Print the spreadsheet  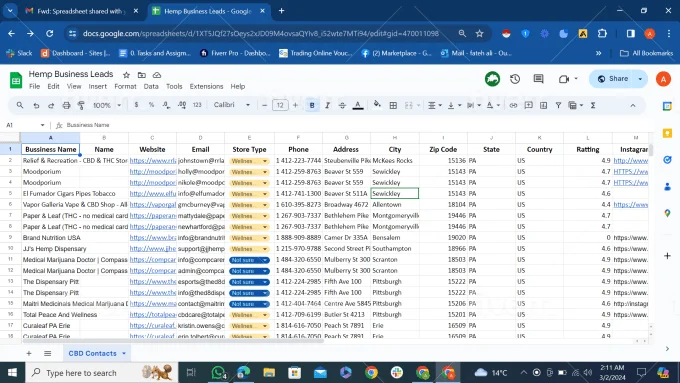(x=66, y=105)
